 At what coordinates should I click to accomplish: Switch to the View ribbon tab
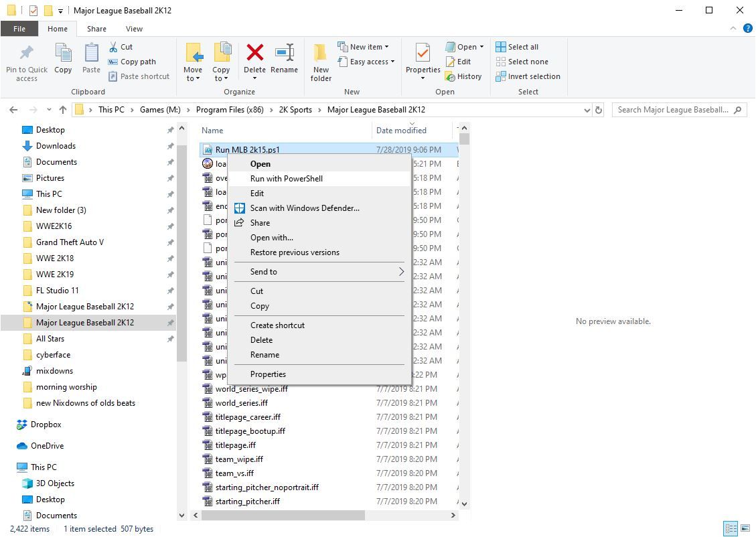134,29
